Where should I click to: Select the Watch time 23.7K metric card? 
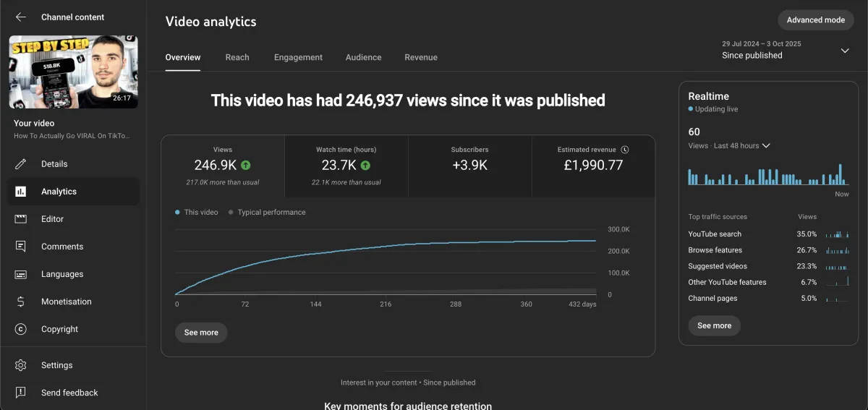tap(346, 166)
